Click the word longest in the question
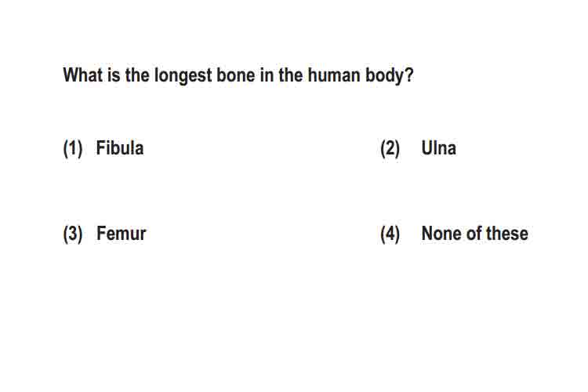Viewport: 588px width, 392px height. point(183,76)
